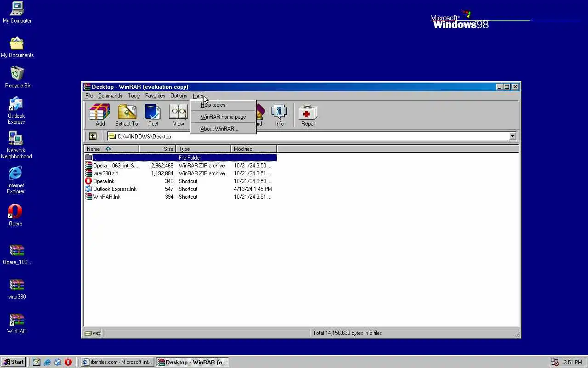588x368 pixels.
Task: Click the WinRAR title bar system icon
Action: (87, 86)
